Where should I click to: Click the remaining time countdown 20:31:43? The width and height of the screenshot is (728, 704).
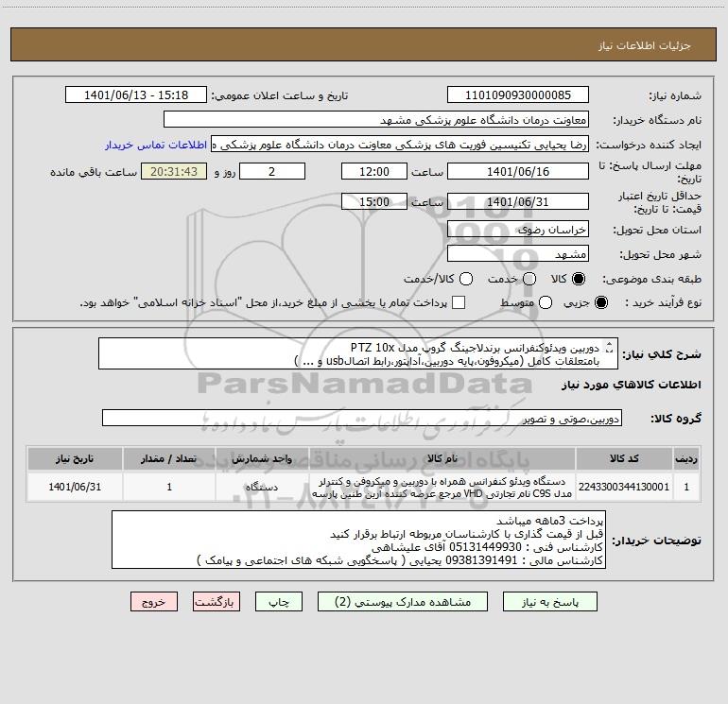click(174, 171)
